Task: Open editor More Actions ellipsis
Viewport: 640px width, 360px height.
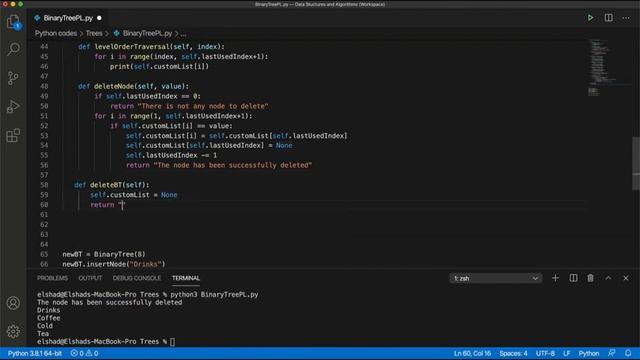Action: point(626,18)
